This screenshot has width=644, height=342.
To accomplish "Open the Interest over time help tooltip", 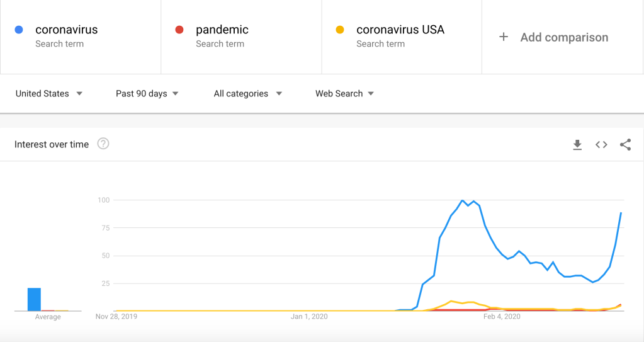I will (103, 144).
